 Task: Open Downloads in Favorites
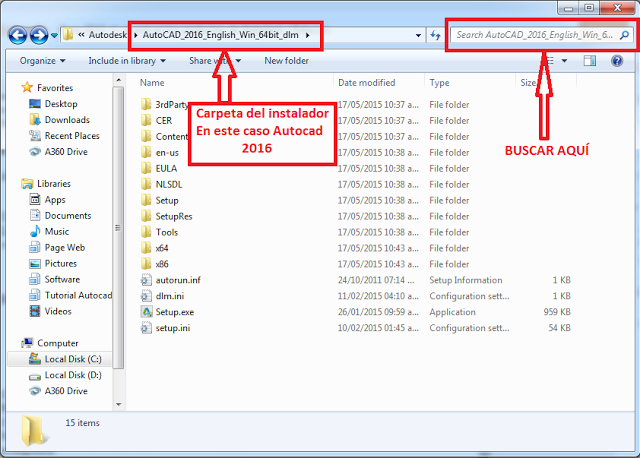pyautogui.click(x=67, y=120)
